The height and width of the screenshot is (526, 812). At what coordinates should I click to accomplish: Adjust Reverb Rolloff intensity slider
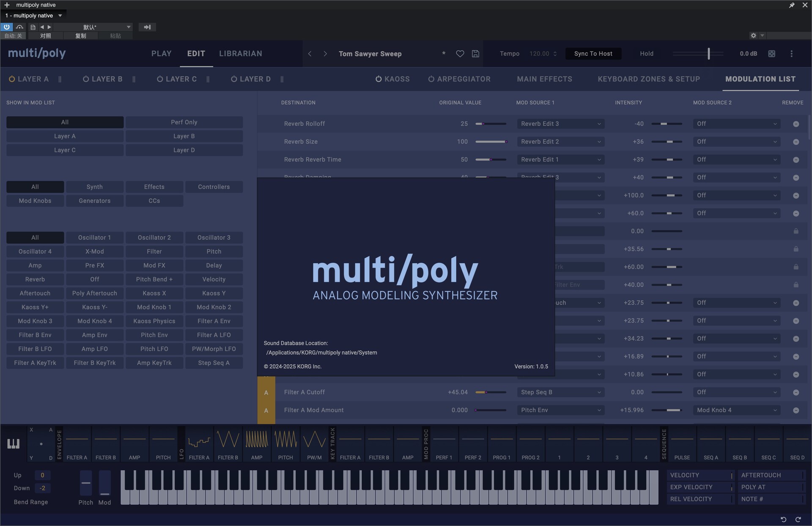pyautogui.click(x=667, y=124)
